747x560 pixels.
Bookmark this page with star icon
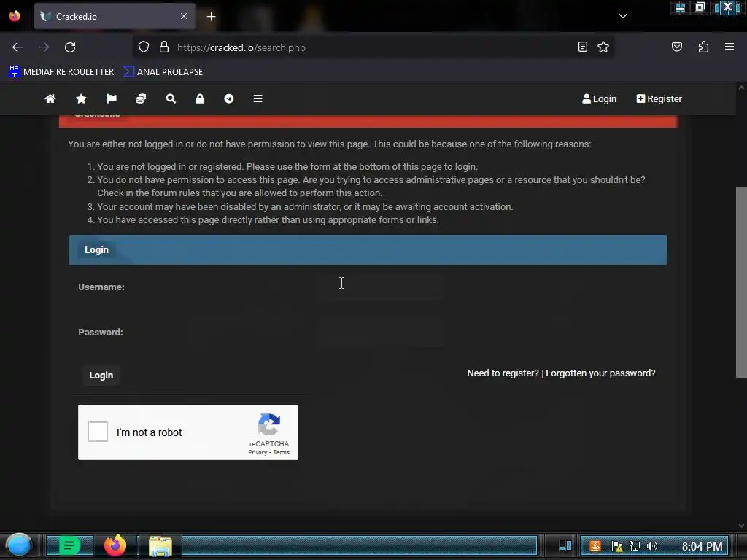[x=603, y=47]
